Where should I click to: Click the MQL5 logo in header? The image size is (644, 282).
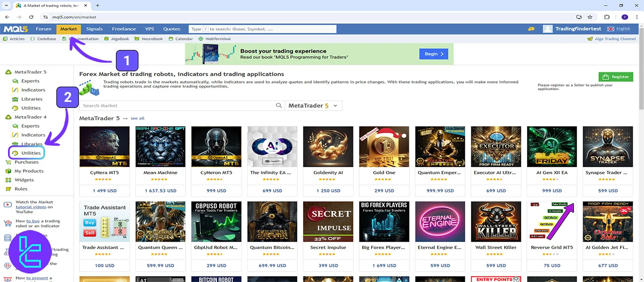click(16, 29)
